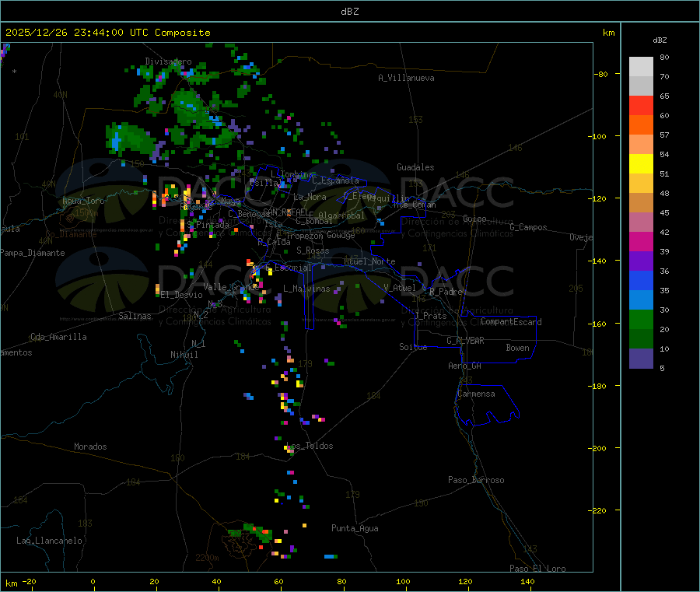Click the 2025/12/26 23:44:00 UTC Composite timestamp
This screenshot has height=592, width=700.
coord(107,33)
